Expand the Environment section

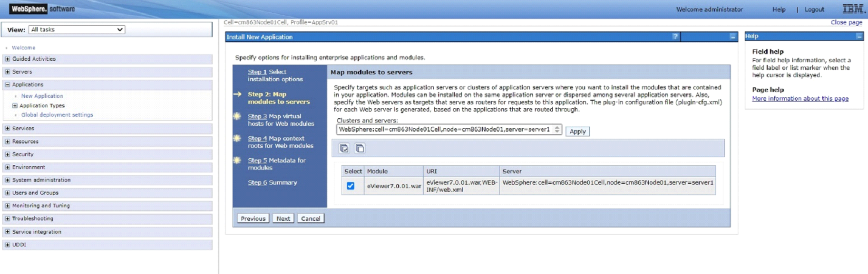[x=7, y=167]
